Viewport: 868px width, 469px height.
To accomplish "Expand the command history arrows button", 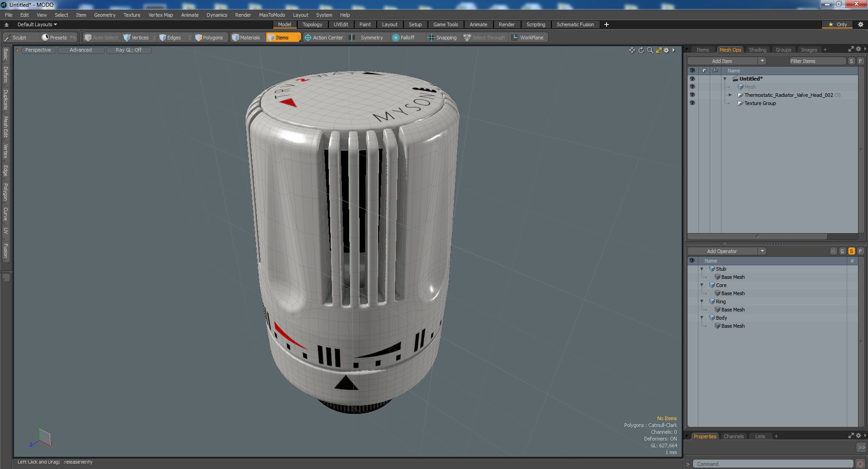I will click(861, 447).
